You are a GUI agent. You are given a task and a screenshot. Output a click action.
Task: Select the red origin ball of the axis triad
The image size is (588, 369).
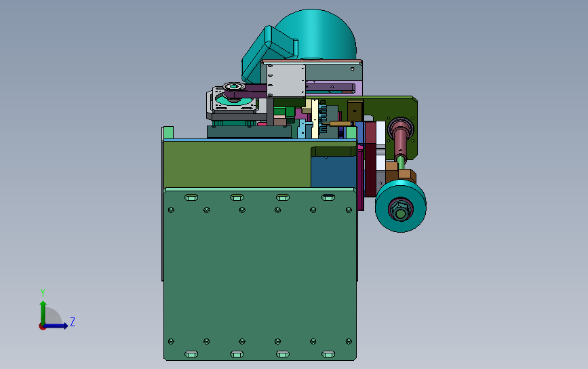tap(42, 327)
